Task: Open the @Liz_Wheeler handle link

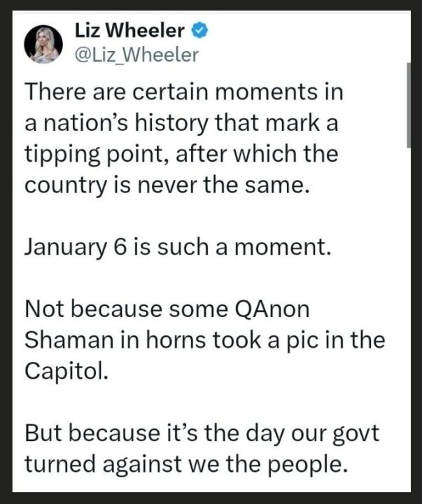Action: (136, 54)
